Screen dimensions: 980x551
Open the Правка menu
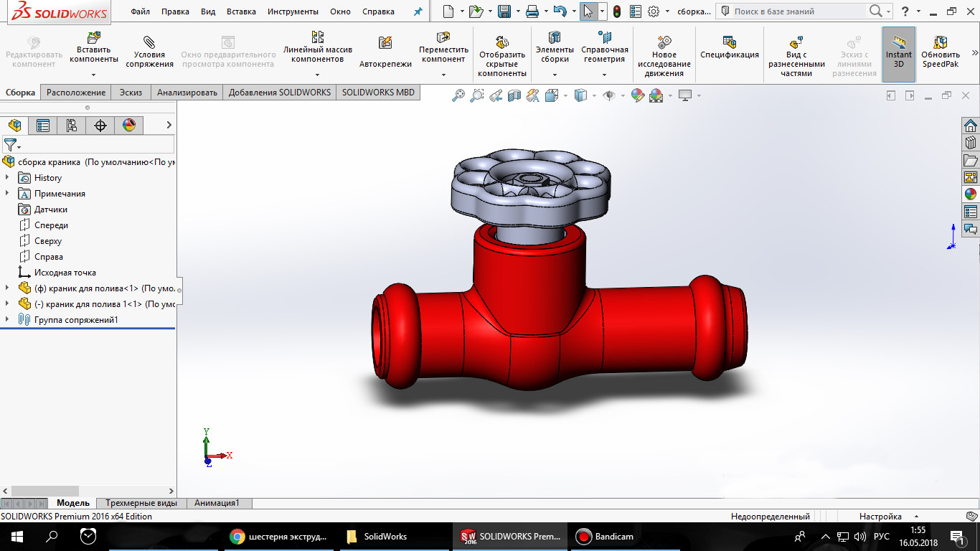point(175,11)
